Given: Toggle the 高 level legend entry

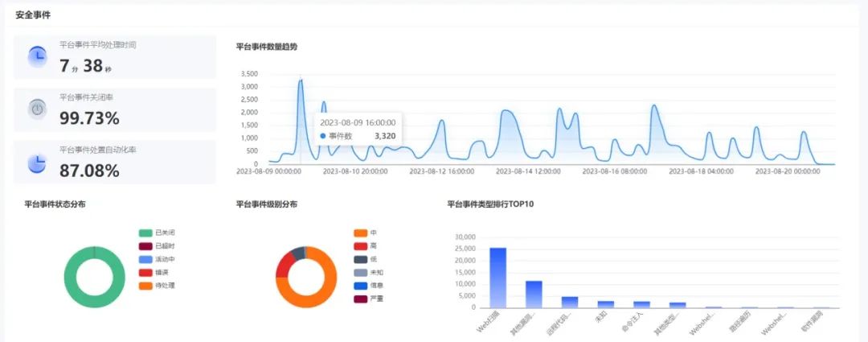Looking at the screenshot, I should tap(360, 246).
